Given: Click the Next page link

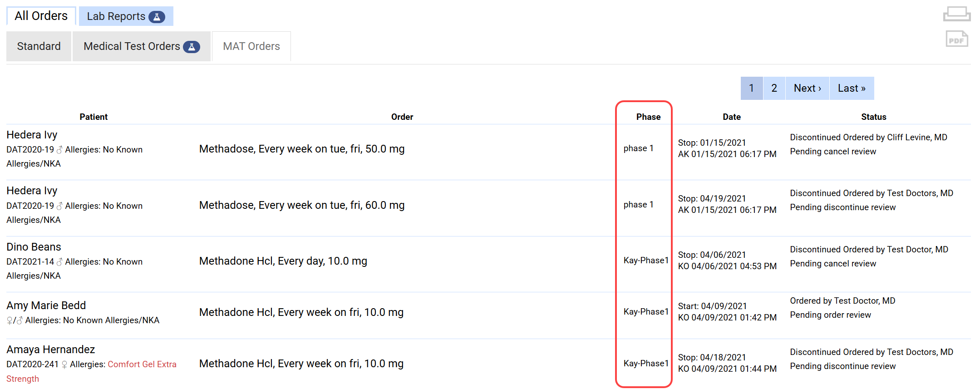Looking at the screenshot, I should 807,88.
